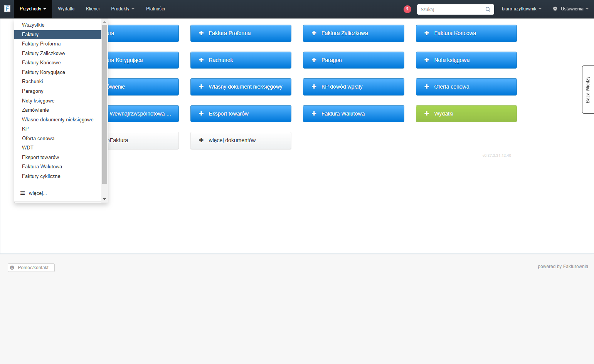Click the Fakturownia logo icon
The width and height of the screenshot is (594, 364).
click(x=7, y=8)
